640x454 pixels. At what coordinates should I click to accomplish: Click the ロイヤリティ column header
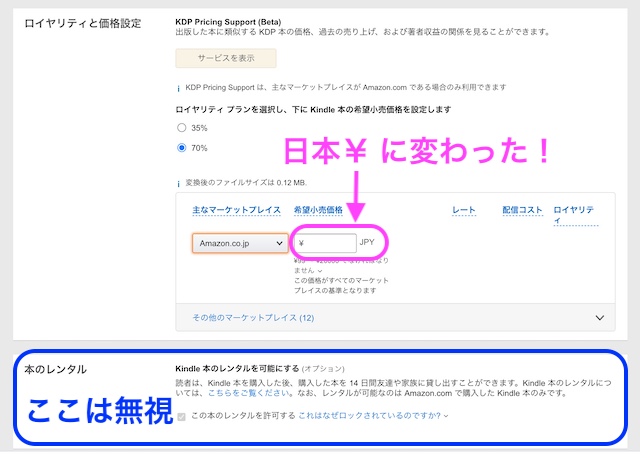[574, 210]
